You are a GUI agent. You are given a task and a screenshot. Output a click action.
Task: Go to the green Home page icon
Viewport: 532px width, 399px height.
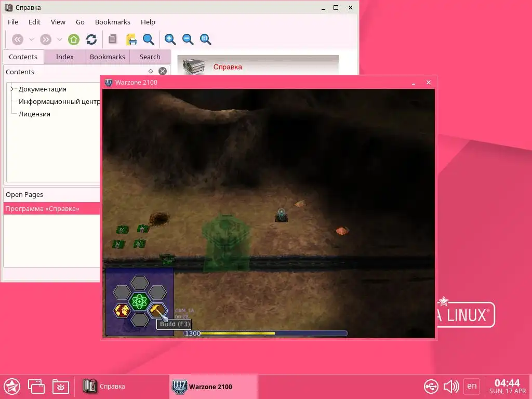click(74, 39)
